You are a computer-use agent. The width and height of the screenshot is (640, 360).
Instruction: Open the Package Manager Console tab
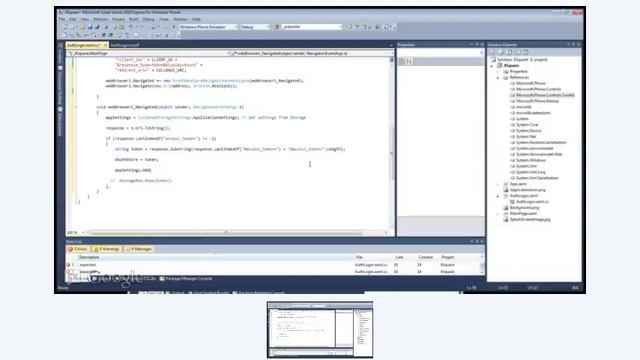point(186,279)
